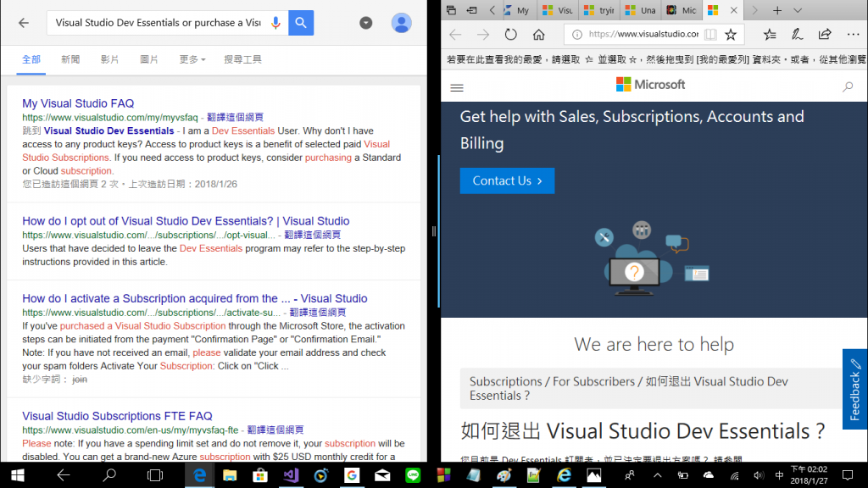Viewport: 868px width, 488px height.
Task: Open Mail app from taskbar
Action: click(x=382, y=475)
